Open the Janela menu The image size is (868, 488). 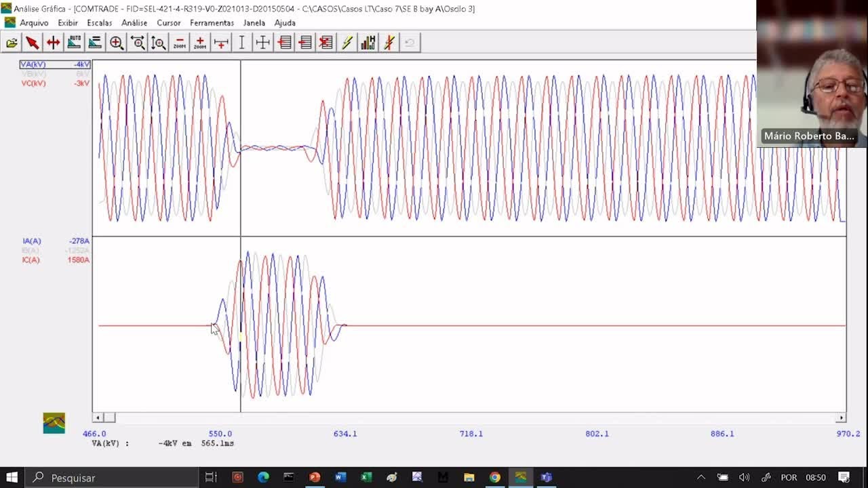pyautogui.click(x=254, y=23)
